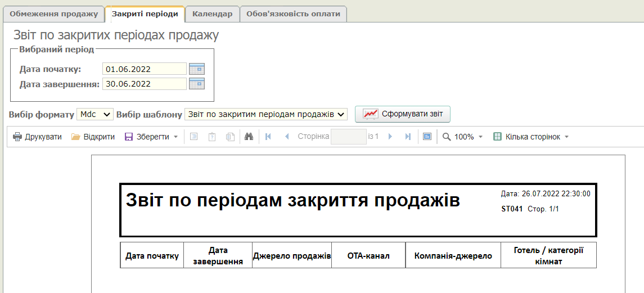Click the Дата початку date field
644x293 pixels.
(145, 69)
